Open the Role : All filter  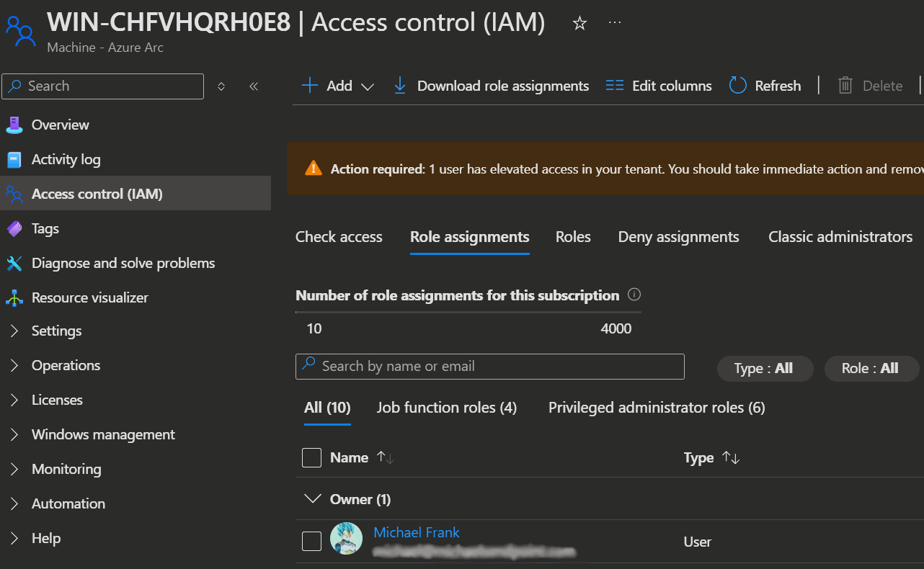coord(871,368)
